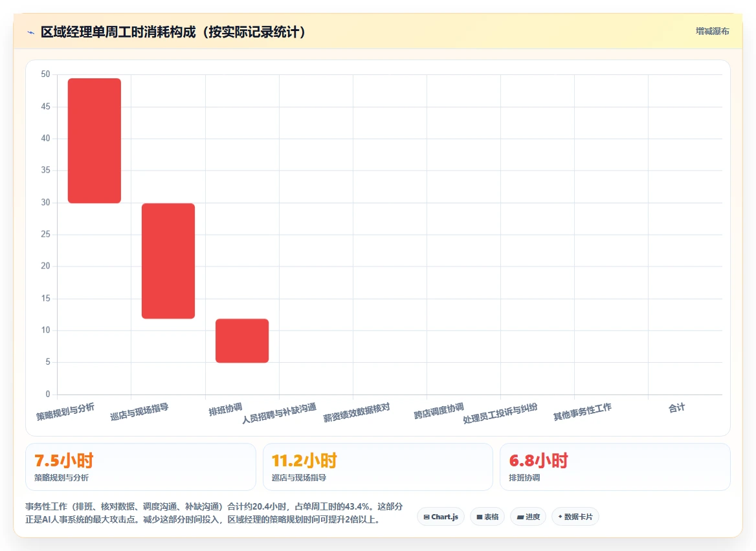Click the 50 y-axis tick value
Screen dimensions: 756x551
(x=45, y=74)
